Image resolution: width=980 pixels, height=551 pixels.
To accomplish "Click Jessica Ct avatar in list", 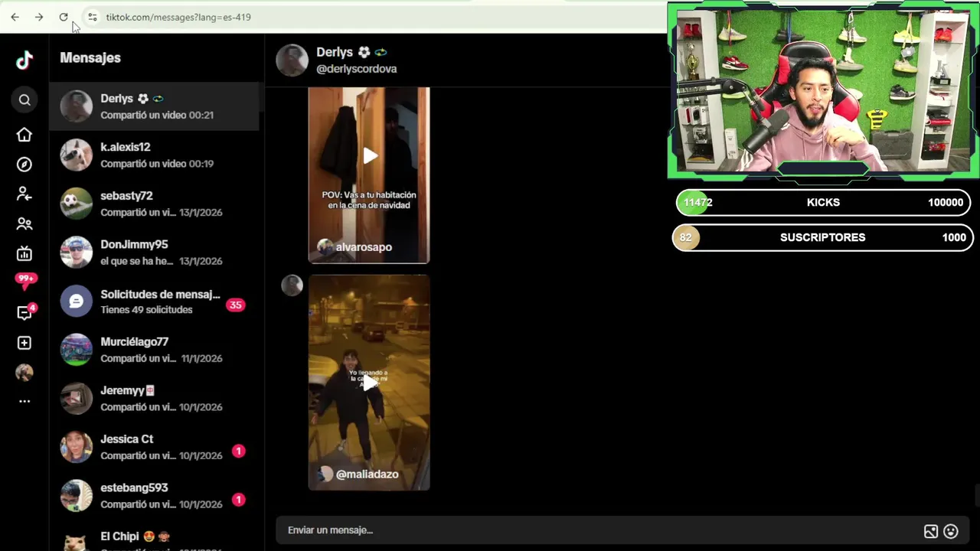I will 77,447.
